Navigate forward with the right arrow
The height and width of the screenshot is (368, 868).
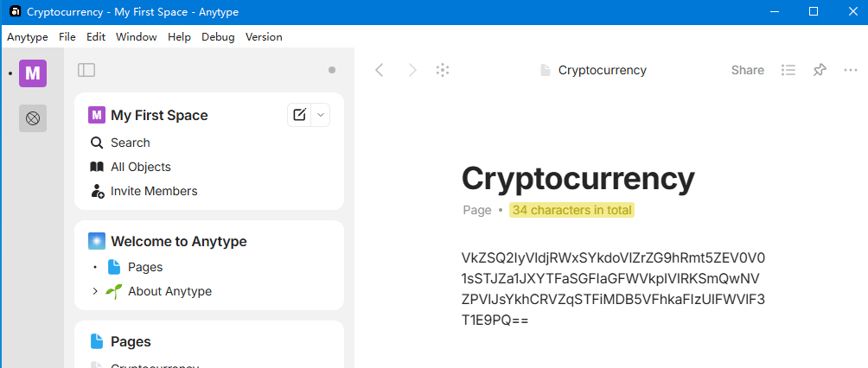pyautogui.click(x=412, y=70)
